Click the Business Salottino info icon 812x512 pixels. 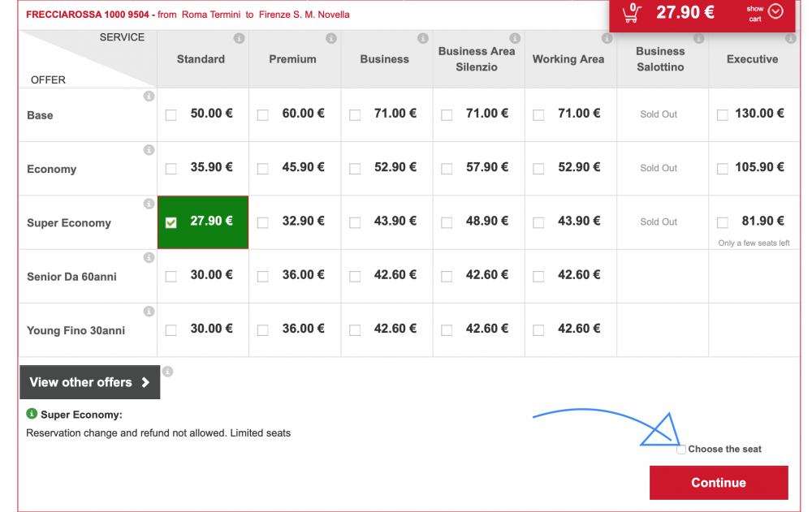tap(698, 38)
